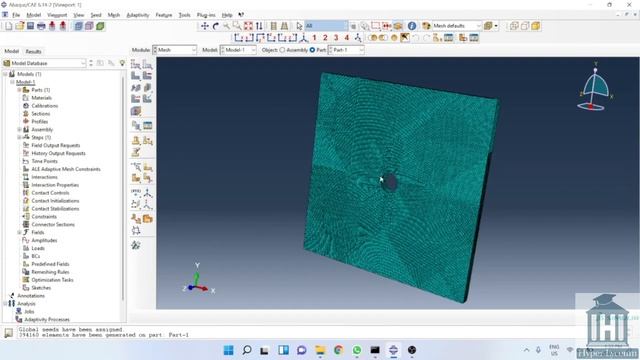Viewport: 640px width, 360px height.
Task: Select BCs in the model tree
Action: [36, 256]
